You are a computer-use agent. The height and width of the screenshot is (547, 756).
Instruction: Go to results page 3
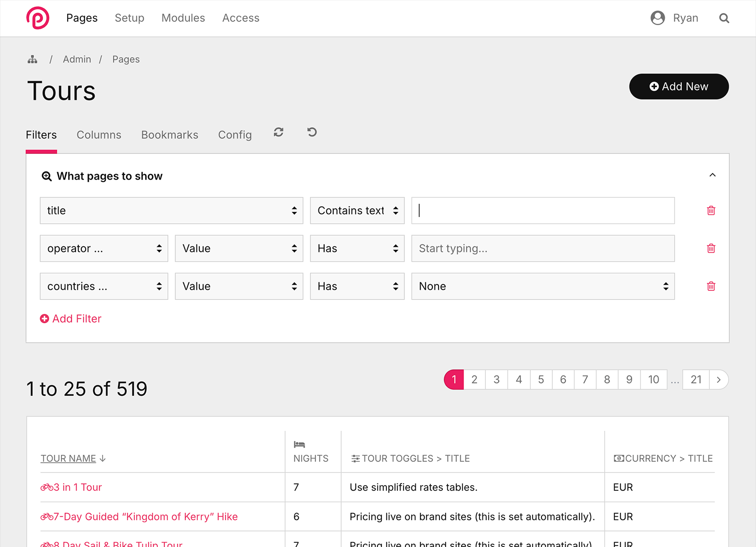(497, 380)
